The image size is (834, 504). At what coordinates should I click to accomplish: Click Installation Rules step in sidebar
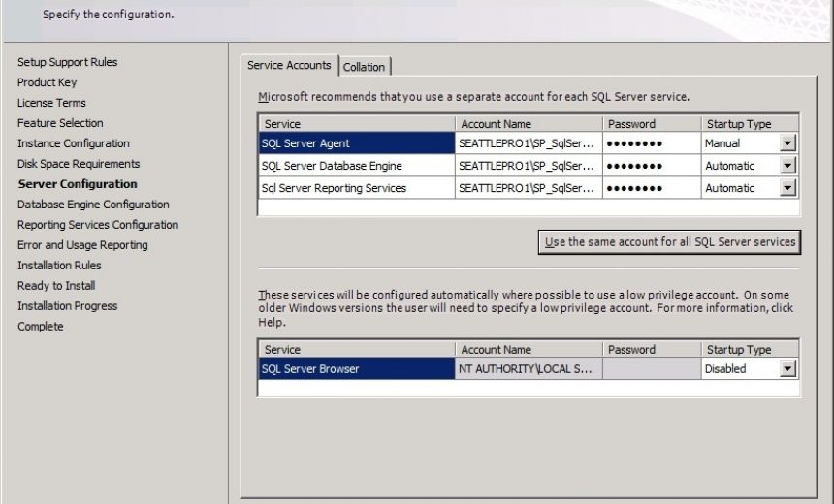click(x=59, y=265)
